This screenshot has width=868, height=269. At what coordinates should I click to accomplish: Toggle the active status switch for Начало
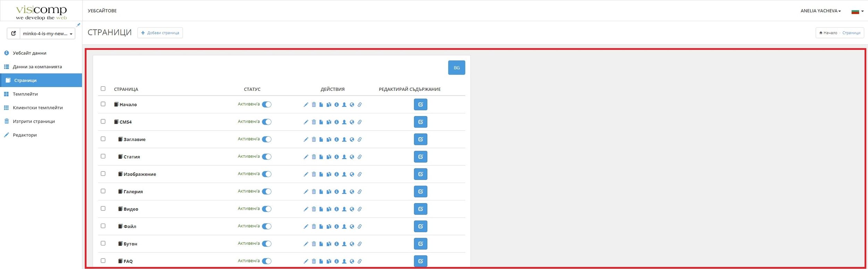pyautogui.click(x=267, y=105)
